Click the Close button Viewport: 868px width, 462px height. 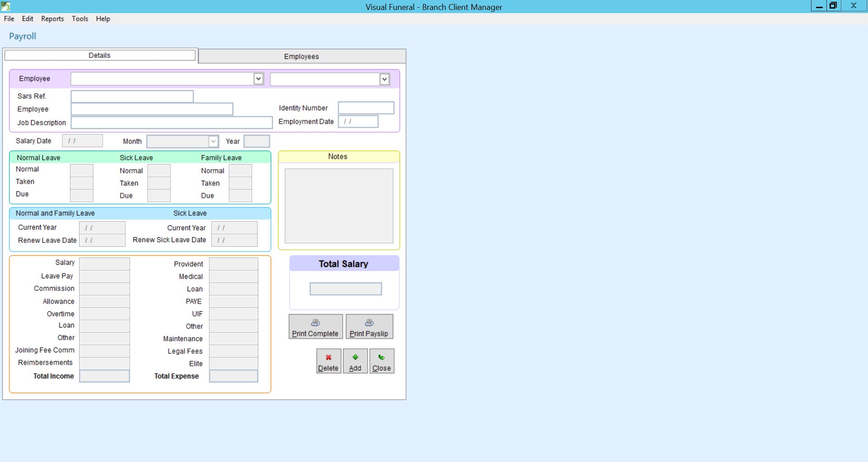(382, 361)
